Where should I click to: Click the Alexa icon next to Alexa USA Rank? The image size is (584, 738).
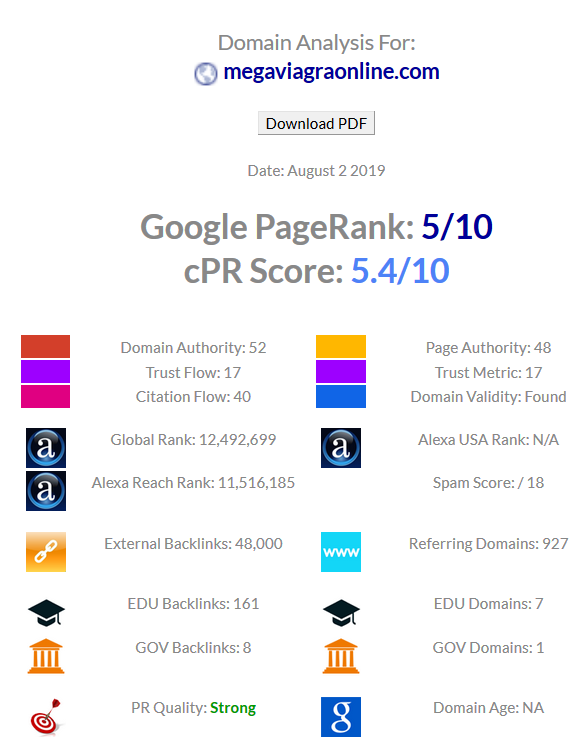[x=341, y=448]
